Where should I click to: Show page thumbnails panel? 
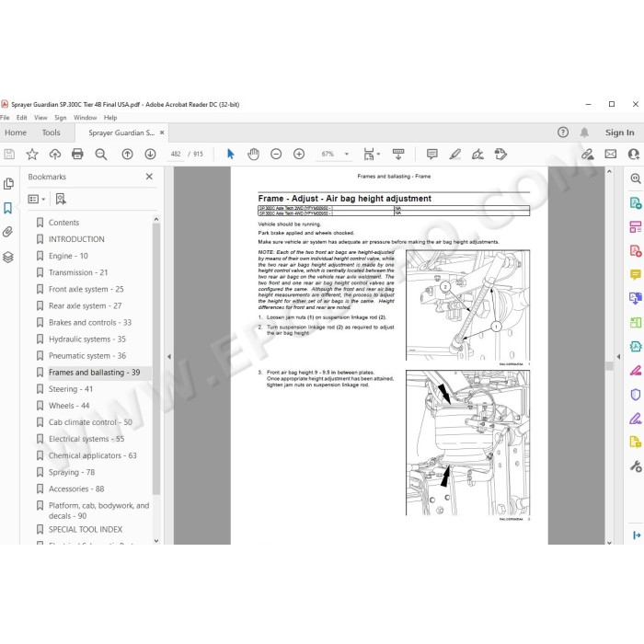point(8,184)
